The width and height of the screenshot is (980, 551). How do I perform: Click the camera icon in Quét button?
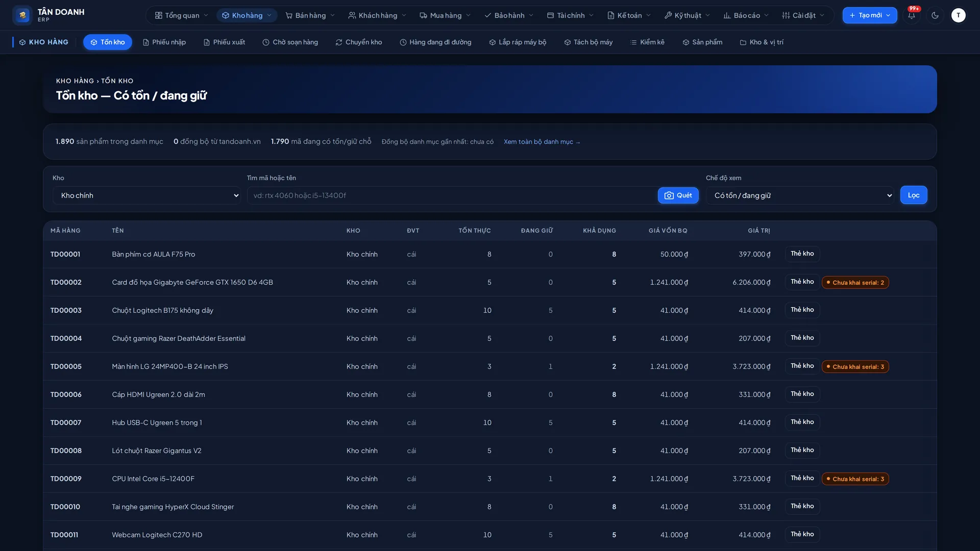pyautogui.click(x=669, y=195)
